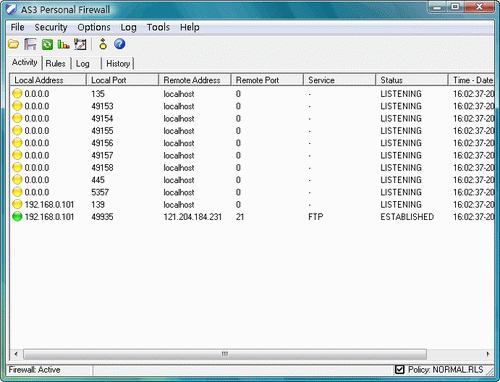Click yellow status icon for port 135
500x382 pixels.
pyautogui.click(x=17, y=94)
